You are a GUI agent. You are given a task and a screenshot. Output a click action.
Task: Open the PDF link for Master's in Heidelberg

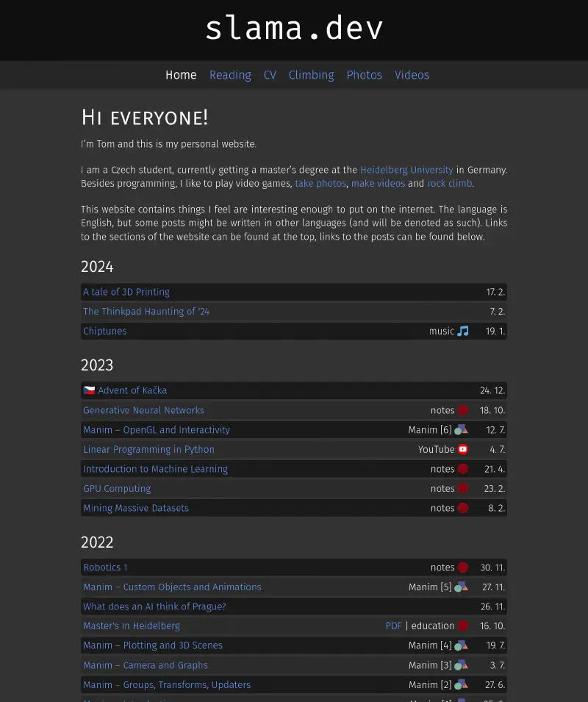pyautogui.click(x=394, y=626)
